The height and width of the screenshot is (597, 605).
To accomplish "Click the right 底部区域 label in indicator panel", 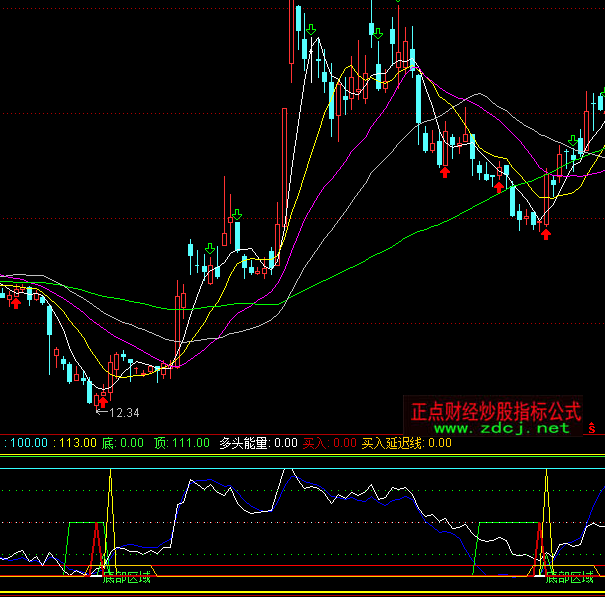I will [x=570, y=577].
